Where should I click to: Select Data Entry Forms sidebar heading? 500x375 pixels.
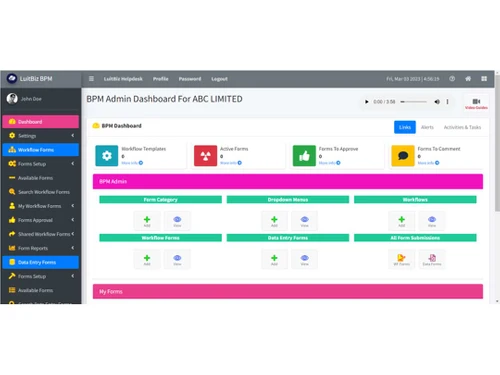tap(41, 262)
